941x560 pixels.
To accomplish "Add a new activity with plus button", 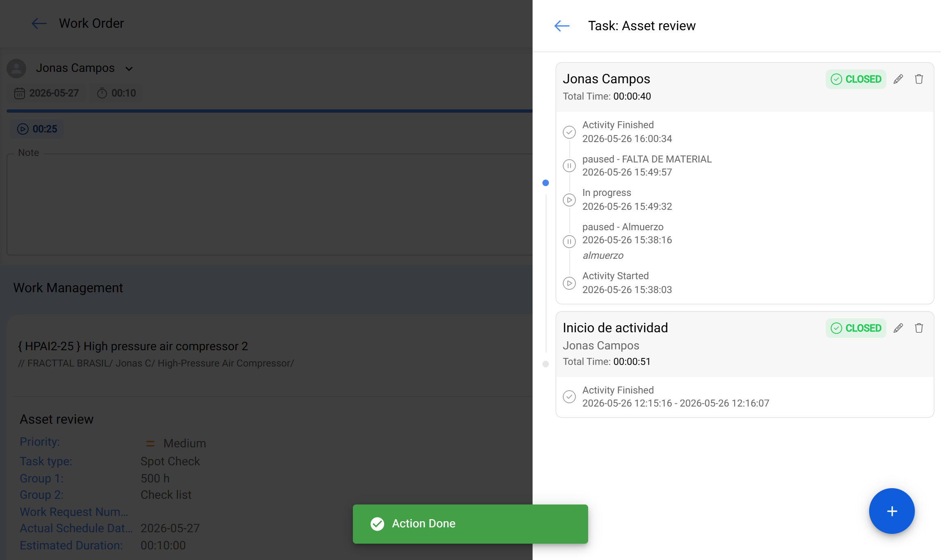I will pyautogui.click(x=892, y=511).
